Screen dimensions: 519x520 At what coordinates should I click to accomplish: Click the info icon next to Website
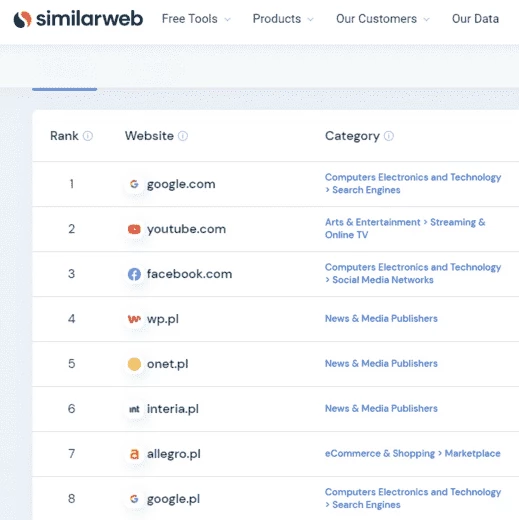coord(183,136)
